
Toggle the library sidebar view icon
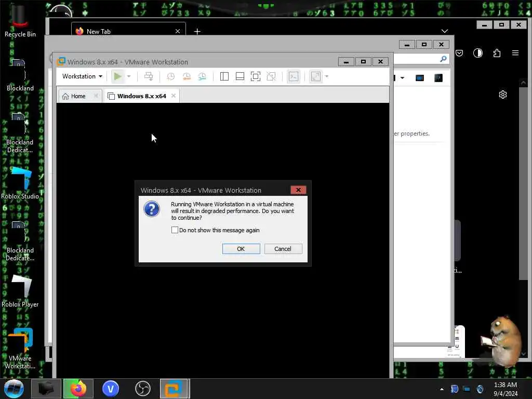[224, 76]
